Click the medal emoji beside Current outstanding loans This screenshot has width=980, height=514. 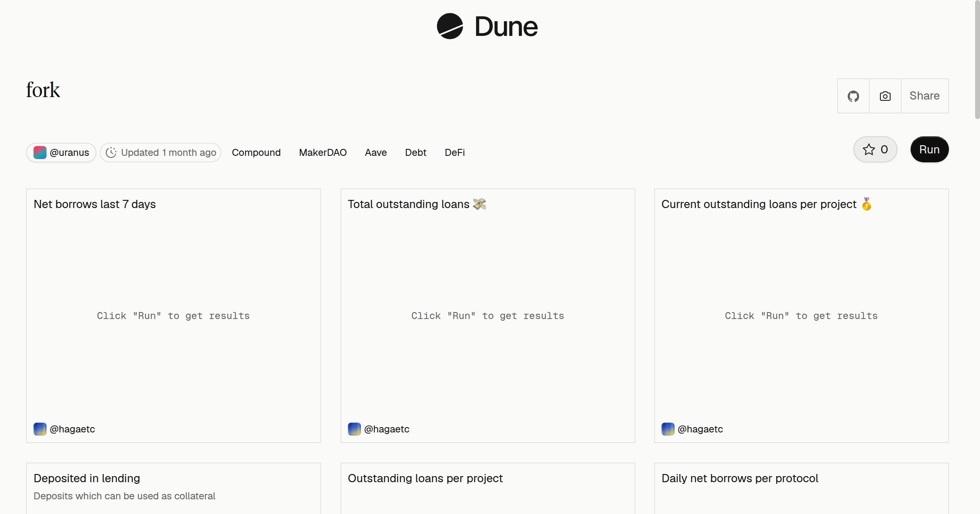pyautogui.click(x=866, y=204)
